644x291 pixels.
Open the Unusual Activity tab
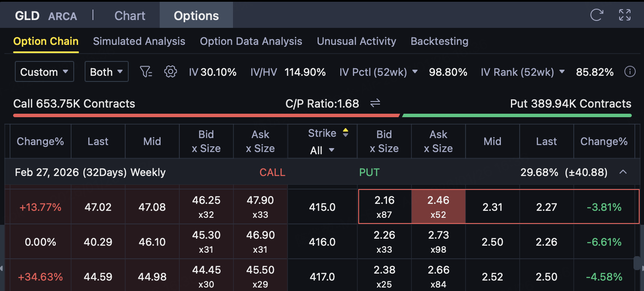point(356,41)
